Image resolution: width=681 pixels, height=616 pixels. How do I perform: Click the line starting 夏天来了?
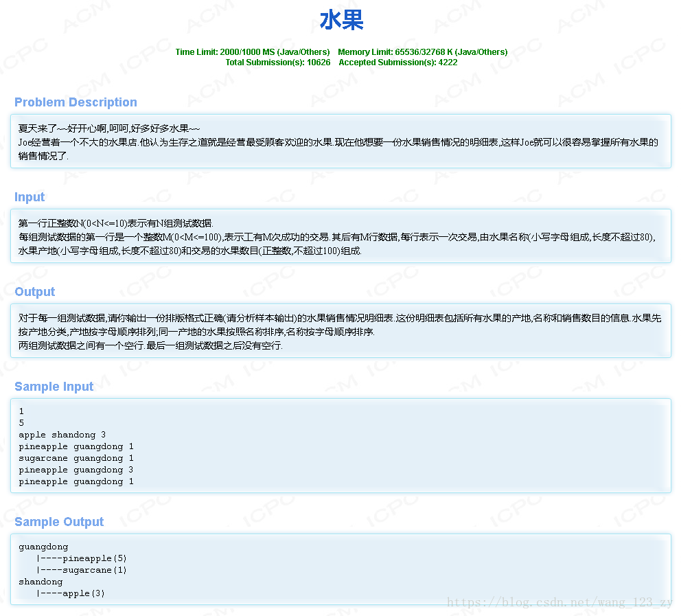point(109,128)
